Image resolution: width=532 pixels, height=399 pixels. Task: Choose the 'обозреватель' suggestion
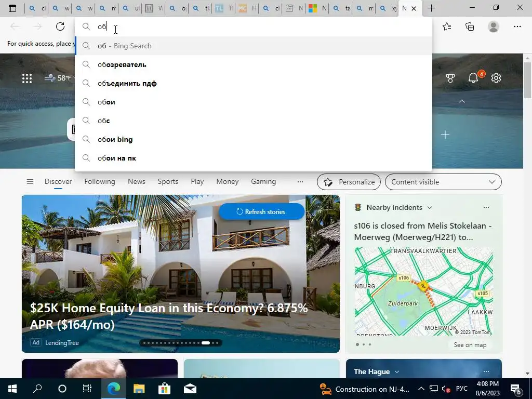click(254, 64)
